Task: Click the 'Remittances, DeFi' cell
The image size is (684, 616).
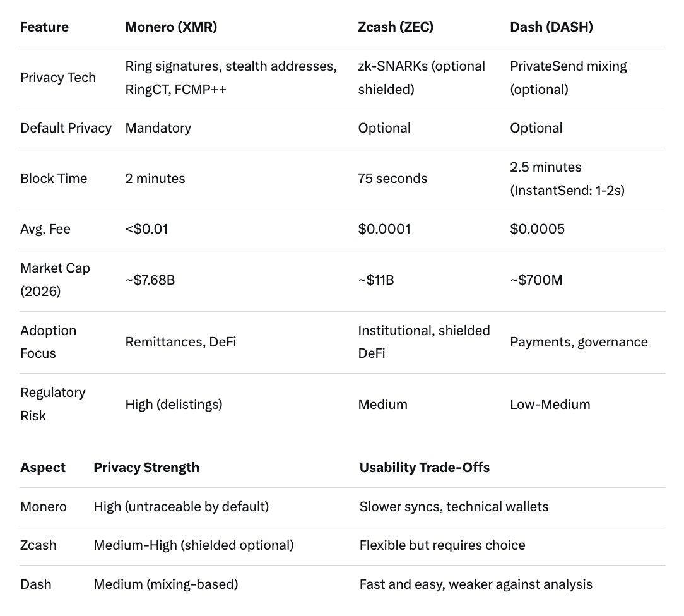Action: point(180,342)
